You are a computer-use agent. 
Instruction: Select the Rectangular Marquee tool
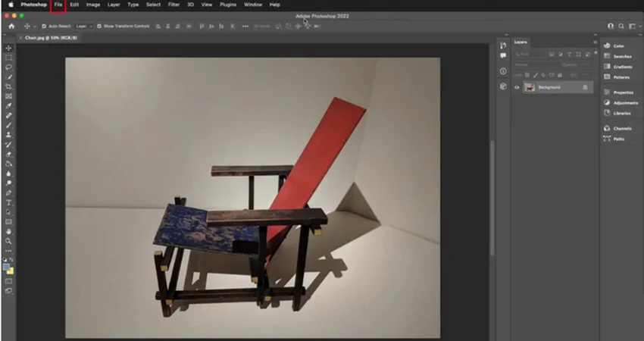[8, 58]
